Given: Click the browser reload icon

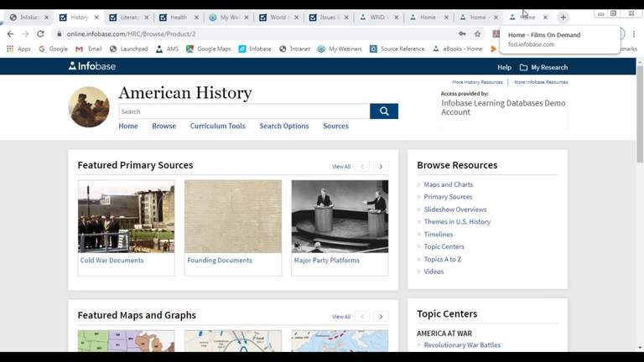Looking at the screenshot, I should (x=40, y=34).
